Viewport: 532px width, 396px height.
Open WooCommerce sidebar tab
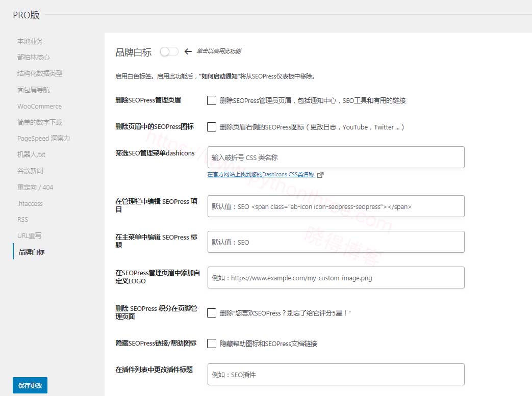[39, 106]
